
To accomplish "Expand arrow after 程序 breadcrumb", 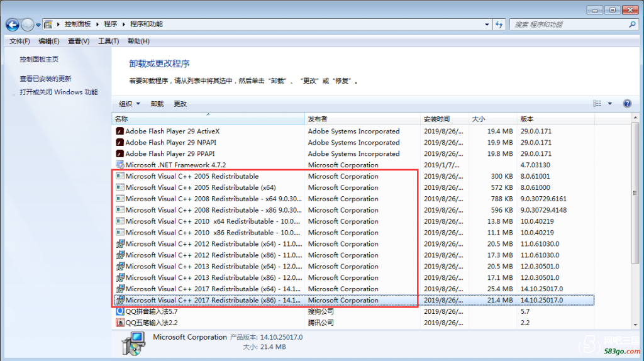I will pos(124,25).
